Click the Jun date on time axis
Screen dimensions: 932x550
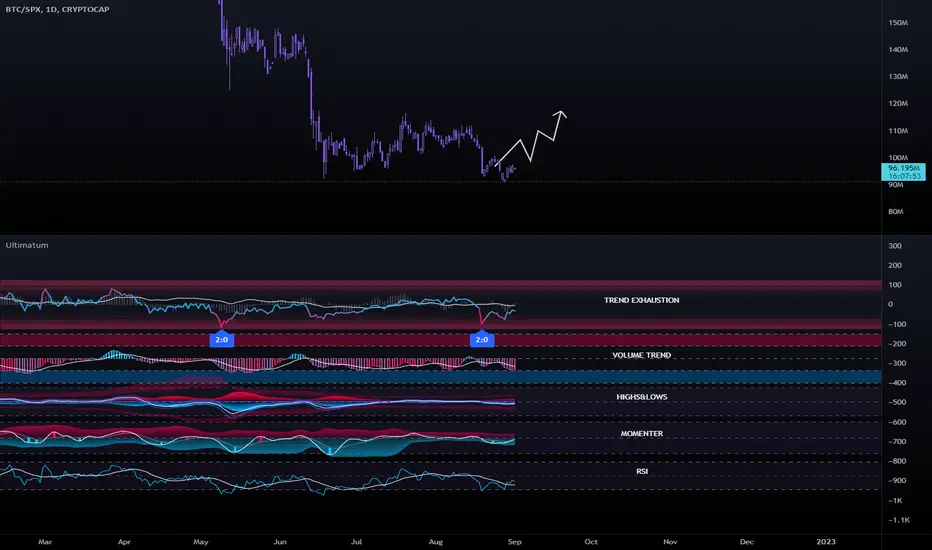[279, 542]
